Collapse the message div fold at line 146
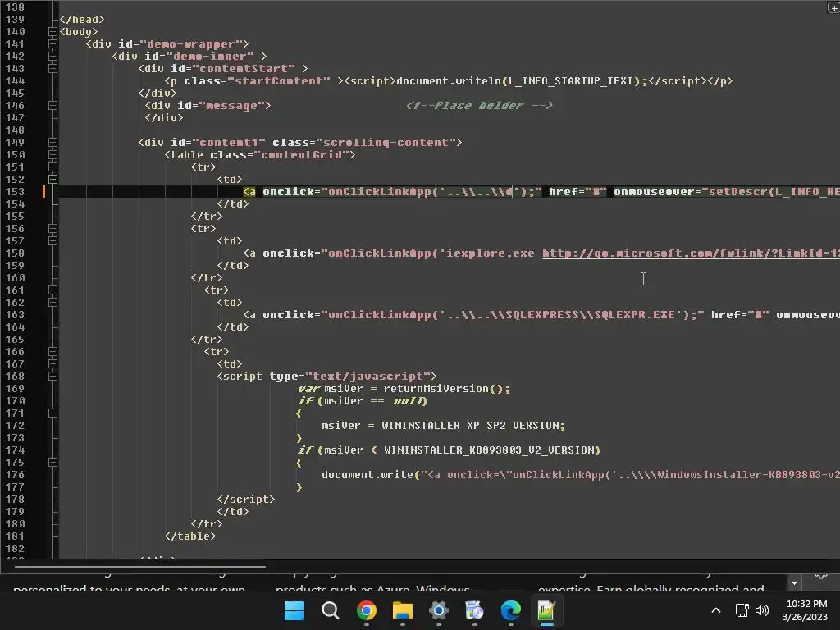Screen dimensions: 840x630 click(x=52, y=106)
